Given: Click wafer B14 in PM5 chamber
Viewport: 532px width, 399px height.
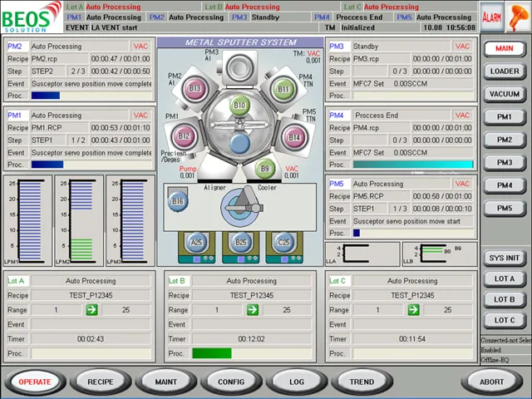Looking at the screenshot, I should 294,137.
